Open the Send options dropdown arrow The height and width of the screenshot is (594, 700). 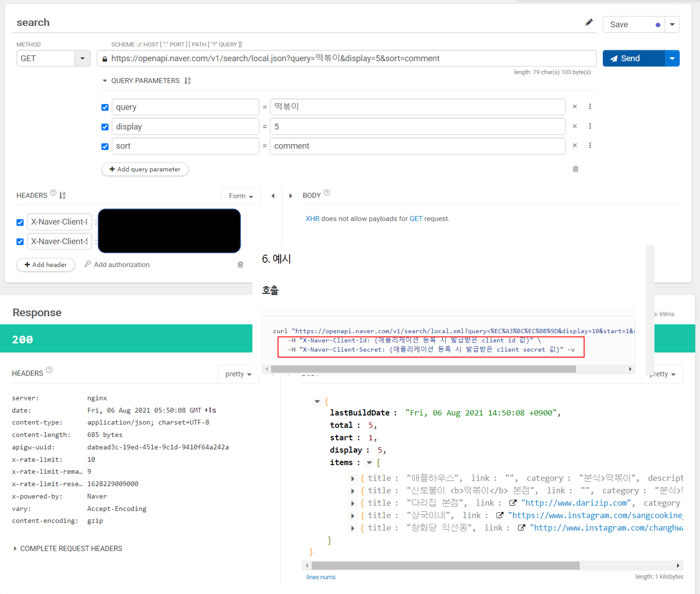[672, 58]
